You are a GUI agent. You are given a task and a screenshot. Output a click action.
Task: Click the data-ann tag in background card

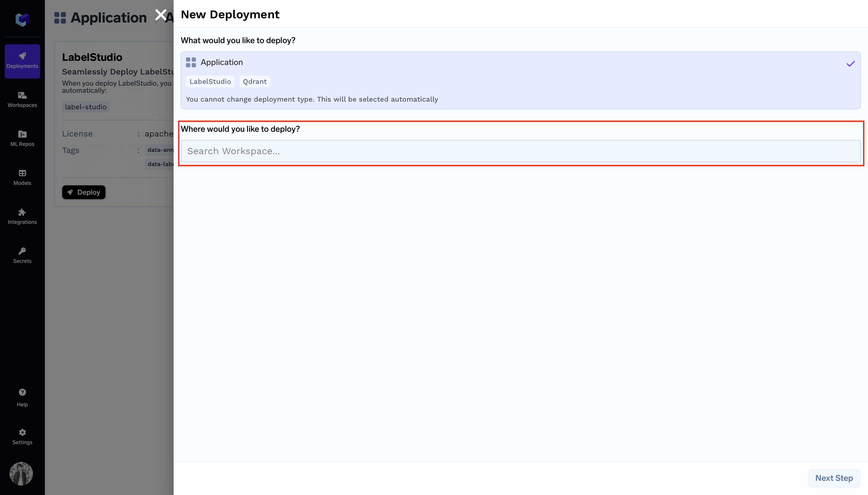click(159, 150)
